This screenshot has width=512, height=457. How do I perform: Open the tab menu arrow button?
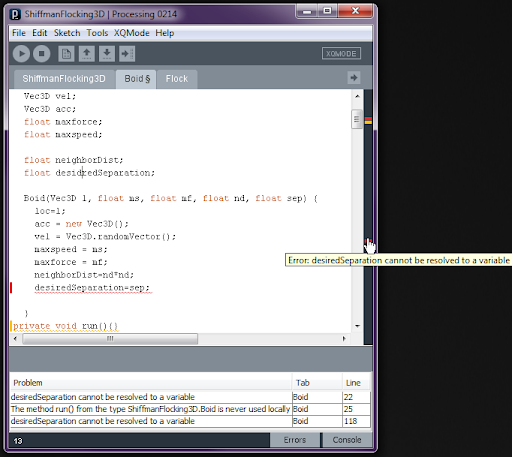tap(354, 78)
